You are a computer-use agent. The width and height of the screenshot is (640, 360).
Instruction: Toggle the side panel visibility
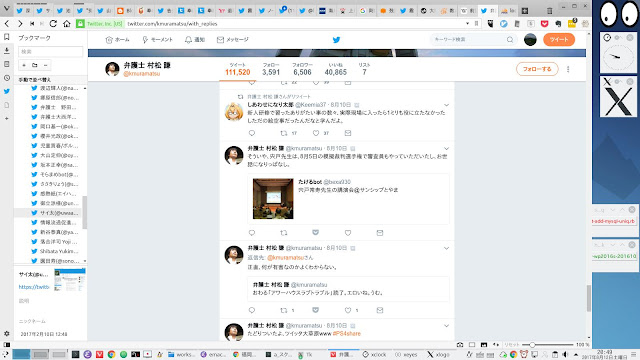click(x=7, y=344)
